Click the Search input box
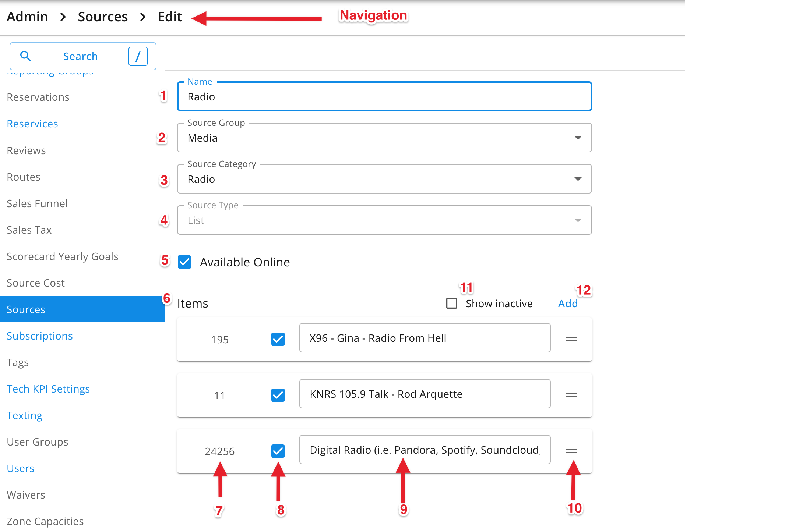This screenshot has height=532, width=810. point(83,56)
